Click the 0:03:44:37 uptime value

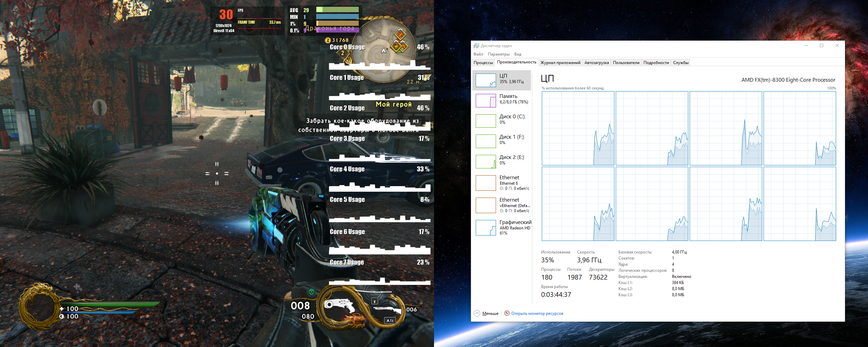[x=556, y=294]
